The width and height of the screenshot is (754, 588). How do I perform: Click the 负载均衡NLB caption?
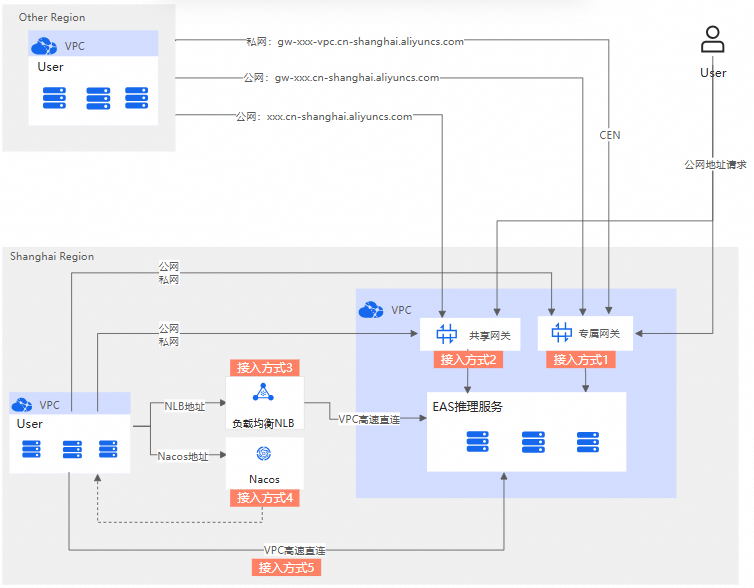coord(263,423)
